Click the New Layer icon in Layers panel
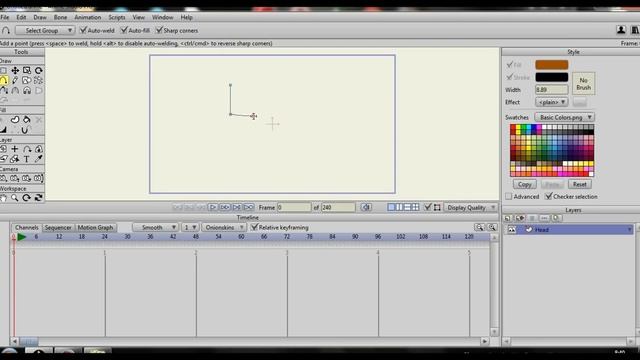The image size is (640, 360). (508, 218)
